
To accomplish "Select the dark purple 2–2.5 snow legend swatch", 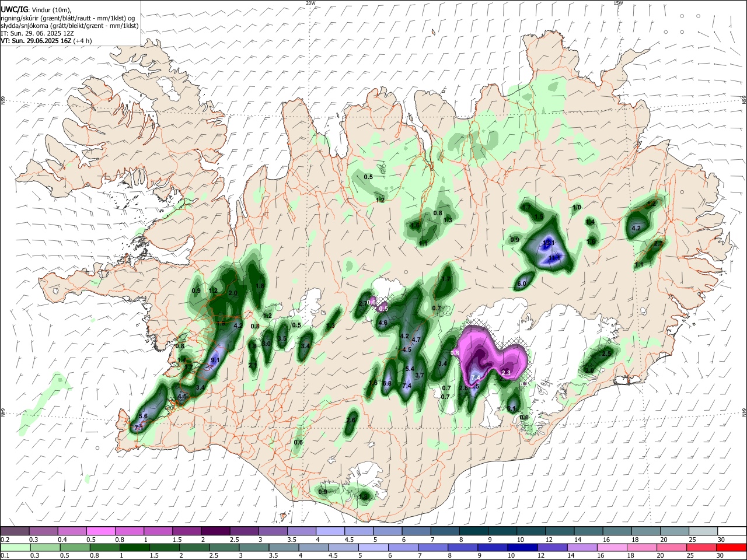I will click(x=215, y=531).
